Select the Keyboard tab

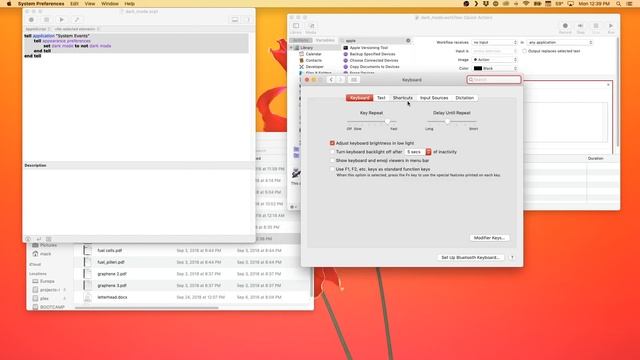[x=360, y=98]
